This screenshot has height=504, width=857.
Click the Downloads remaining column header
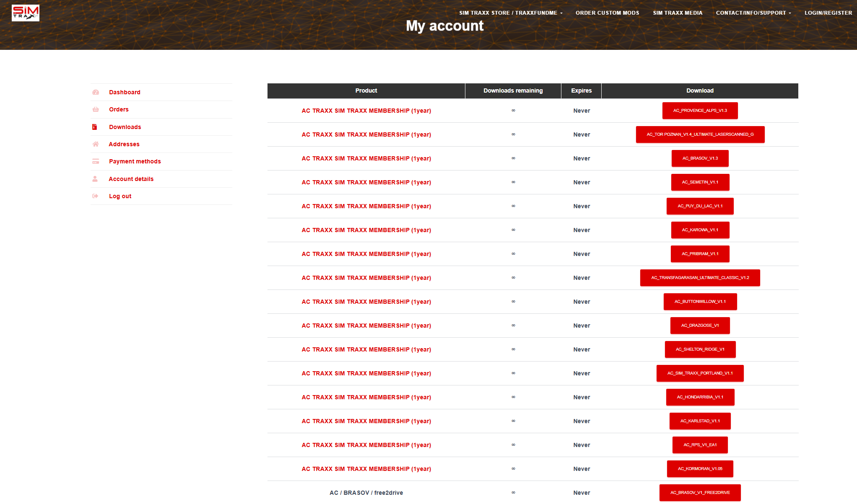[513, 91]
